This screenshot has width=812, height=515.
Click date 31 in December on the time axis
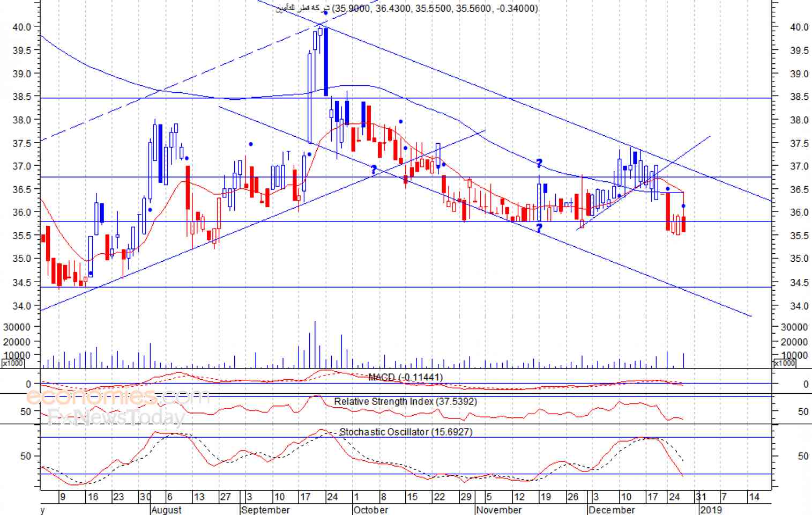coord(701,497)
